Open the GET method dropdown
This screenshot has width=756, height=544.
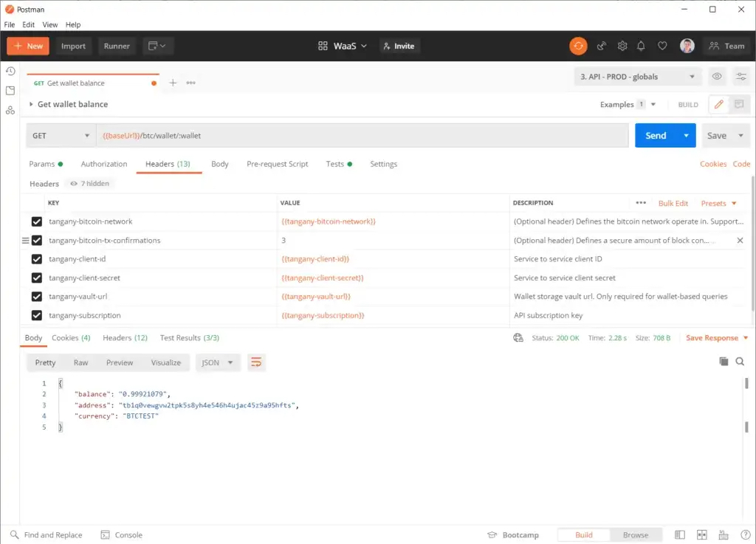(x=61, y=136)
